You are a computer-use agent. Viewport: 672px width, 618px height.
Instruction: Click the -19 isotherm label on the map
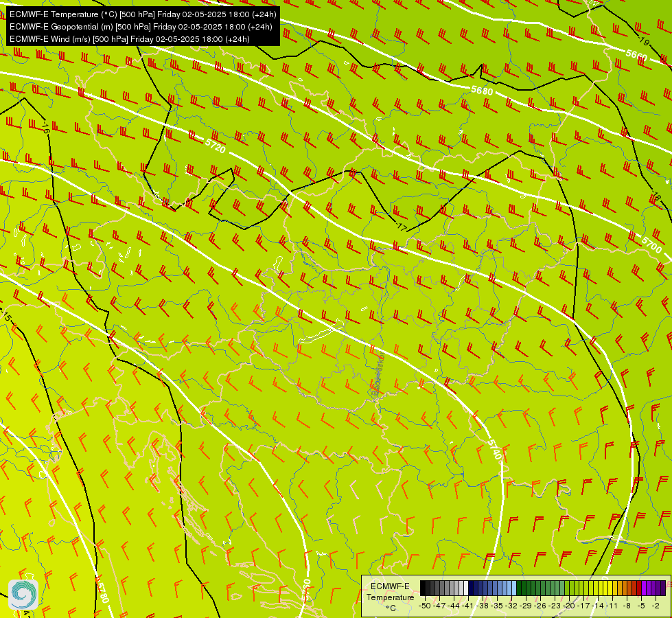pos(643,41)
